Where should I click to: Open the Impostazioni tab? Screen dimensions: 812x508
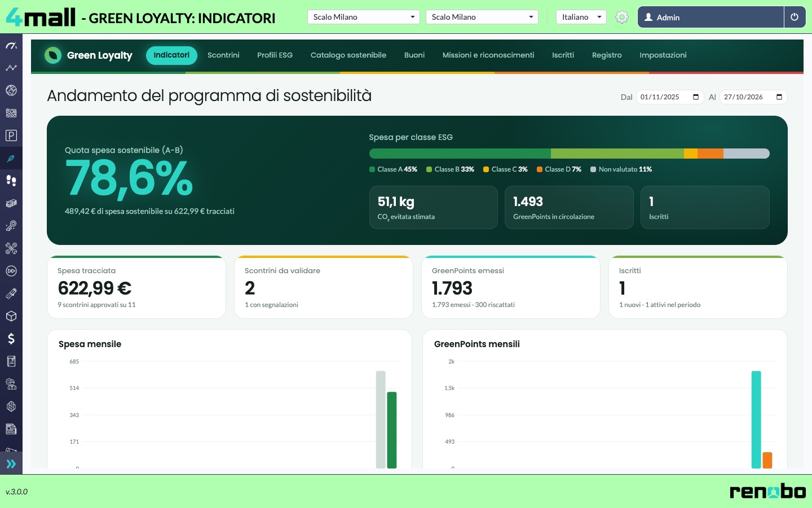[663, 55]
